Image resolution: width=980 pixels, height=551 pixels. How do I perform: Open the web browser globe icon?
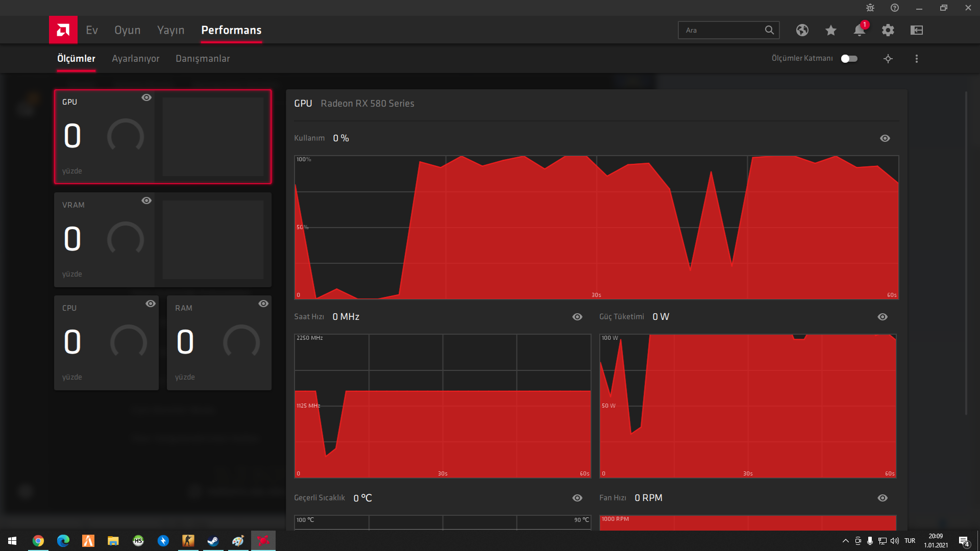(802, 30)
